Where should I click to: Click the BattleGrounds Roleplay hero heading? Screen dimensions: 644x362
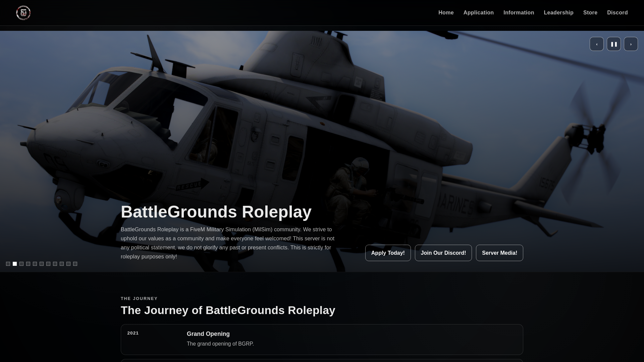point(216,212)
